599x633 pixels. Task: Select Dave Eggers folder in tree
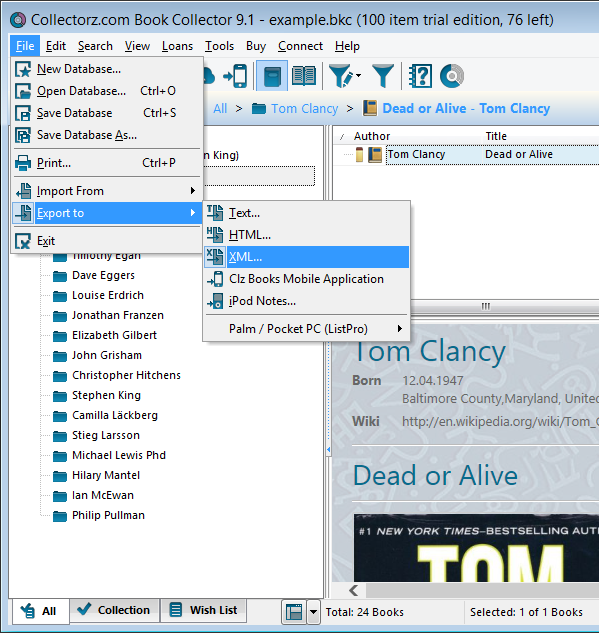(103, 275)
